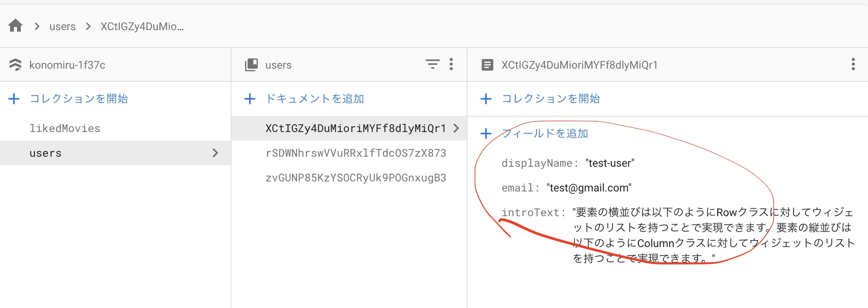Start a collection in the root panel

[79, 99]
